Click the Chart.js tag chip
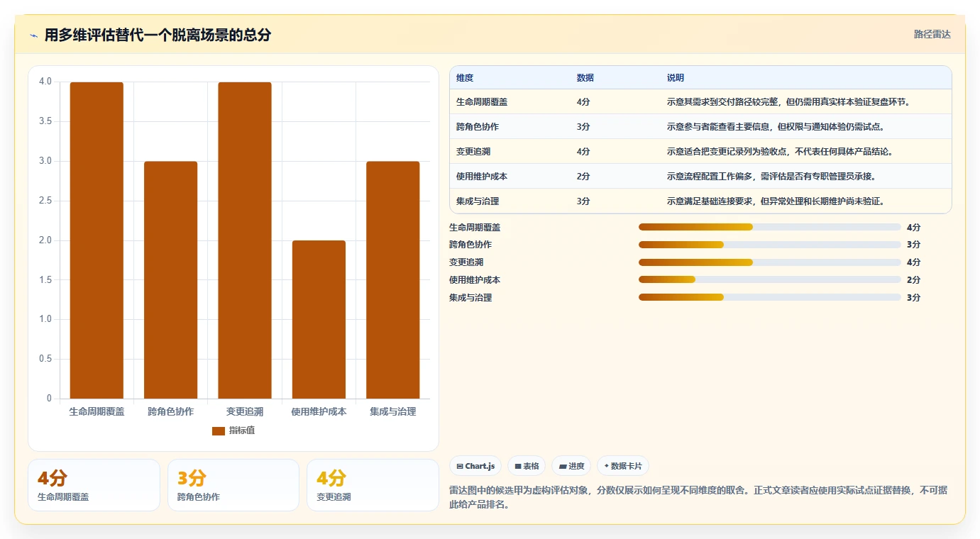Image resolution: width=980 pixels, height=539 pixels. pyautogui.click(x=475, y=466)
